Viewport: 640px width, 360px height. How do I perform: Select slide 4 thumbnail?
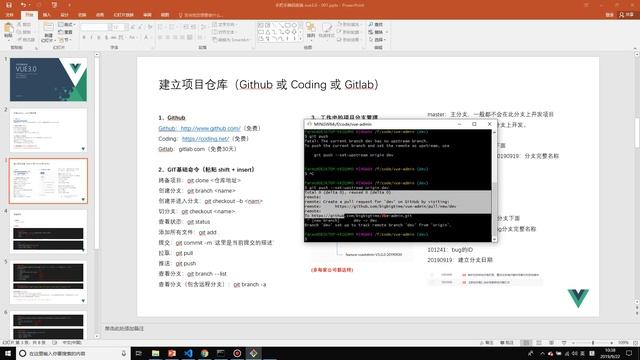click(x=48, y=232)
